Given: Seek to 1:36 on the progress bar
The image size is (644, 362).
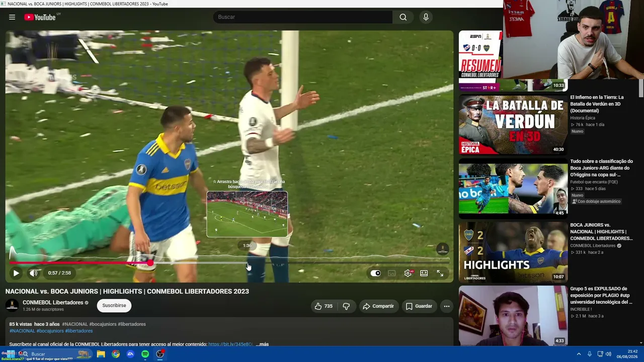Looking at the screenshot, I should coord(247,262).
